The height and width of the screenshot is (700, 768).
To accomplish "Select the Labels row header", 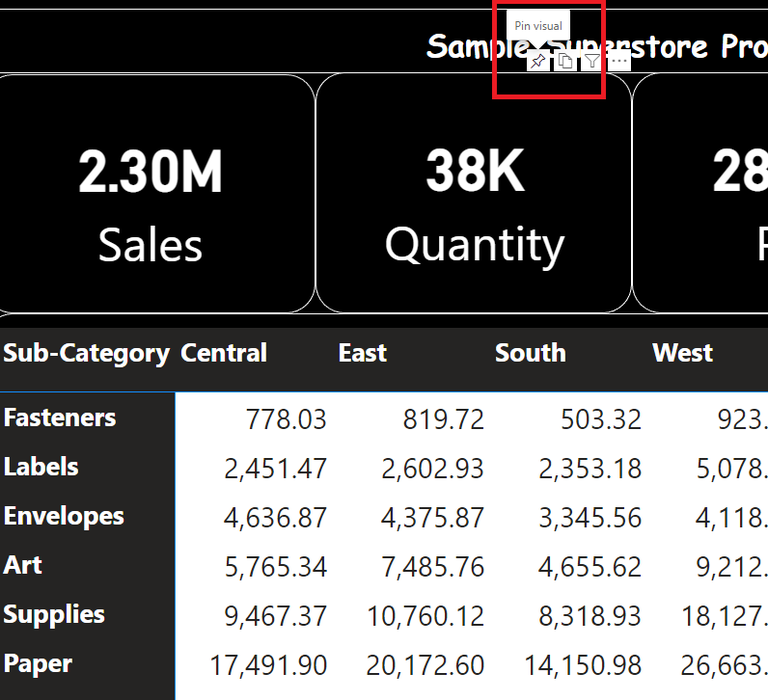I will [41, 467].
